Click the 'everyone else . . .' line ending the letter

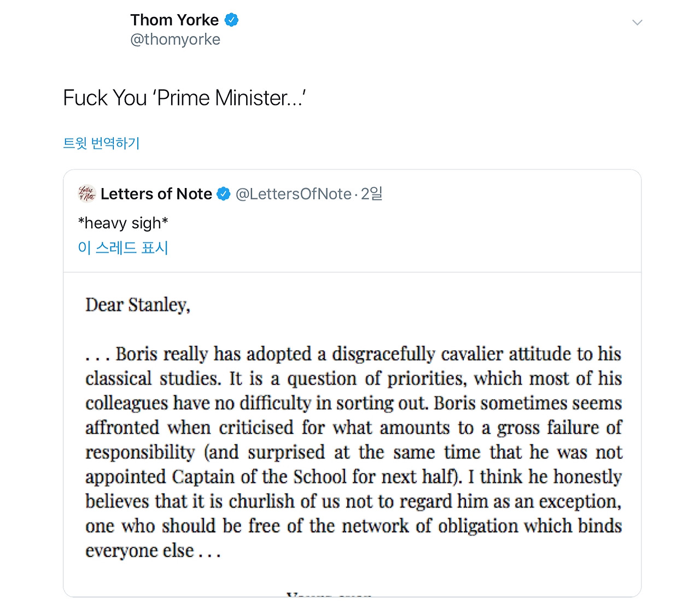pyautogui.click(x=153, y=551)
